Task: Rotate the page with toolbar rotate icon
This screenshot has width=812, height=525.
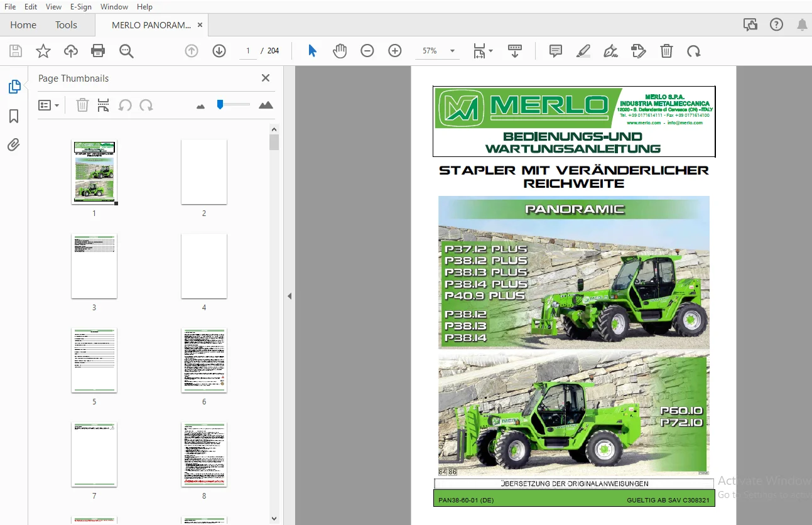Action: [x=694, y=51]
